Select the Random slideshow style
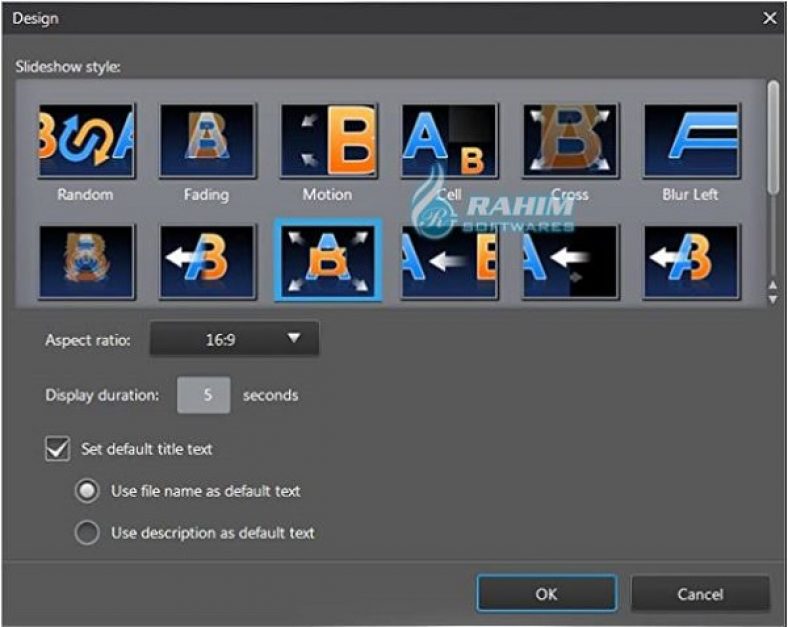788x627 pixels. [86, 141]
